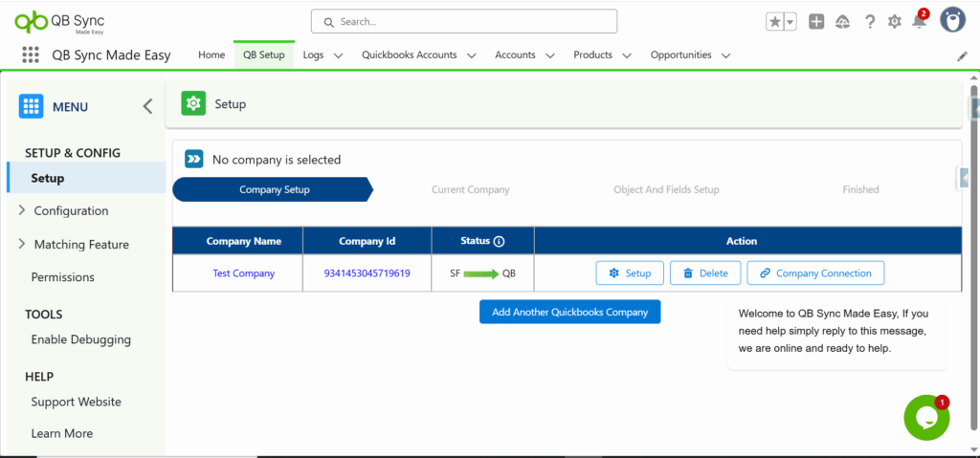Image resolution: width=980 pixels, height=458 pixels.
Task: Go to the Home tab
Action: point(212,55)
